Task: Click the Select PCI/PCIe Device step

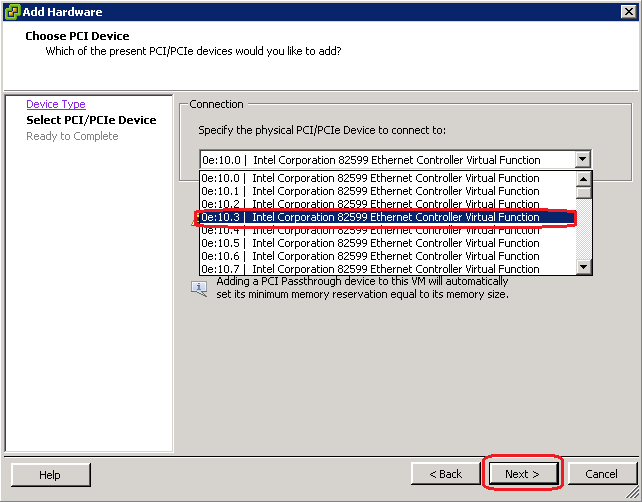Action: coord(91,120)
